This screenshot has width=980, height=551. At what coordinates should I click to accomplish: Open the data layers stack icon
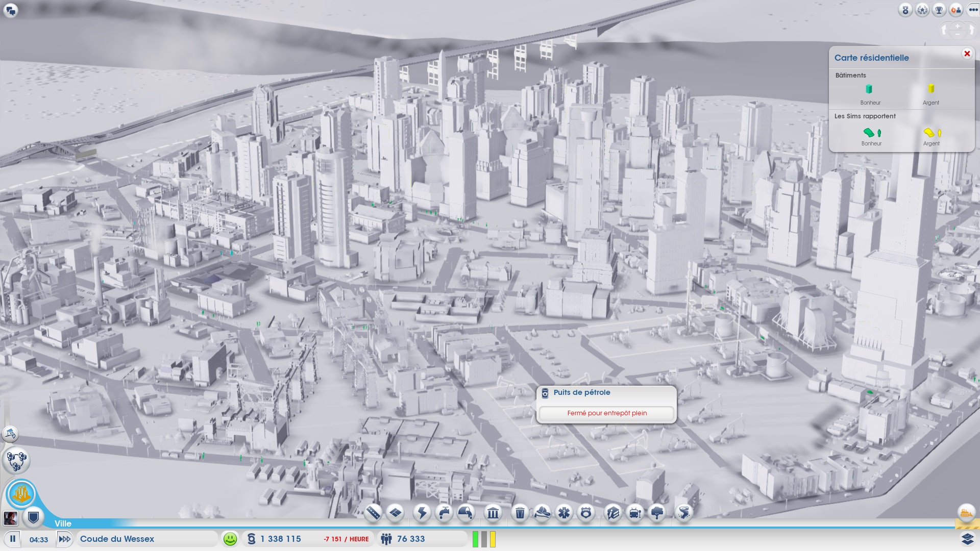point(967,539)
